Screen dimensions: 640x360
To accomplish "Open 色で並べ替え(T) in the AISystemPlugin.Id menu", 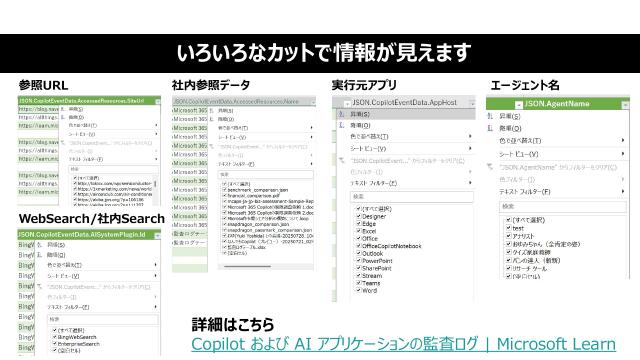I will point(64,265).
